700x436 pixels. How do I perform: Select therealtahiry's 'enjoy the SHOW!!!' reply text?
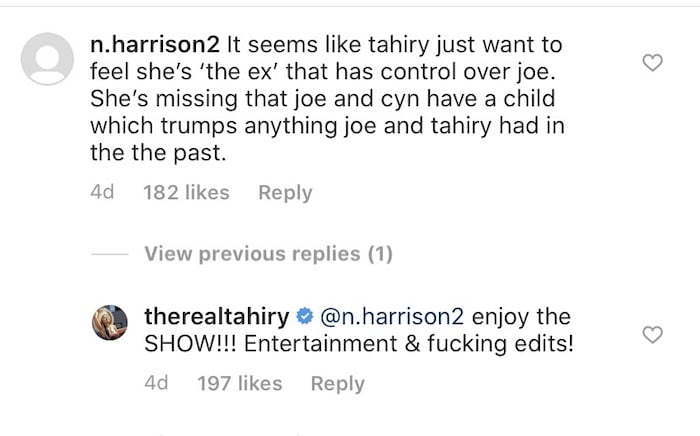359,330
